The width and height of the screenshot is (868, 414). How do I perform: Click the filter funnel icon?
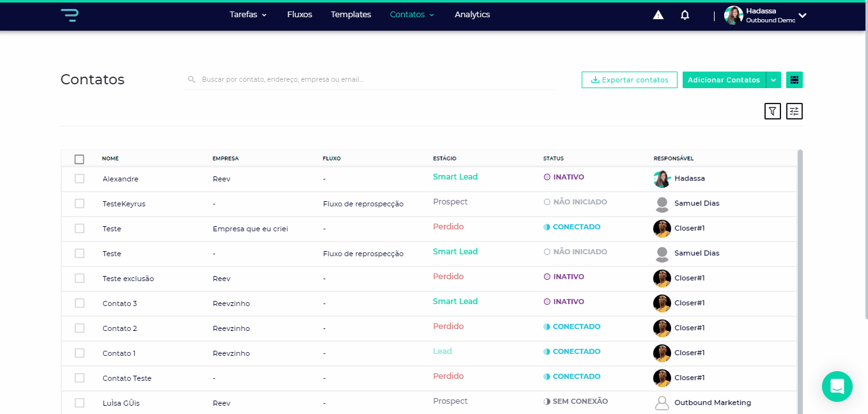point(773,111)
